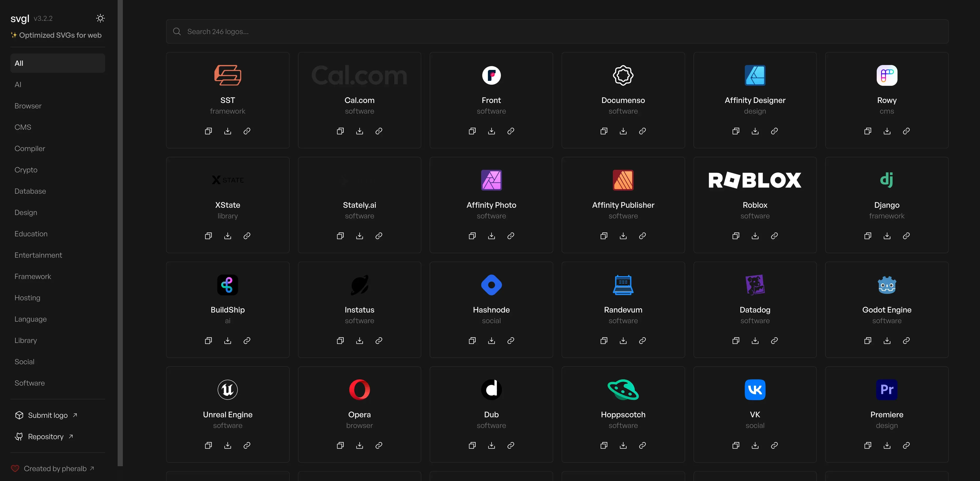Filter logos by AI category

click(x=58, y=84)
